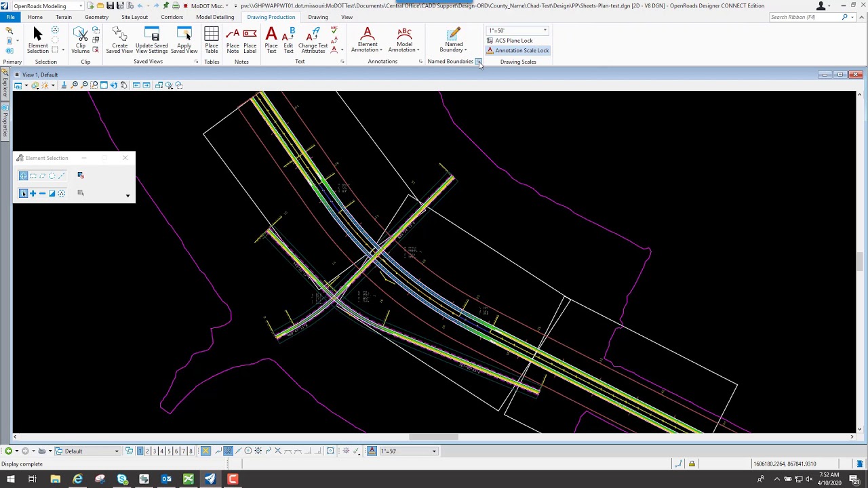Open Outlook from the Windows taskbar
868x488 pixels.
coord(166,480)
